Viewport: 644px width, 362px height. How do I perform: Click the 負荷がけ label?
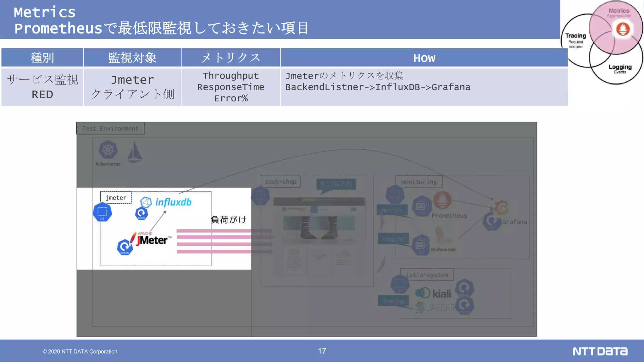[x=229, y=220]
